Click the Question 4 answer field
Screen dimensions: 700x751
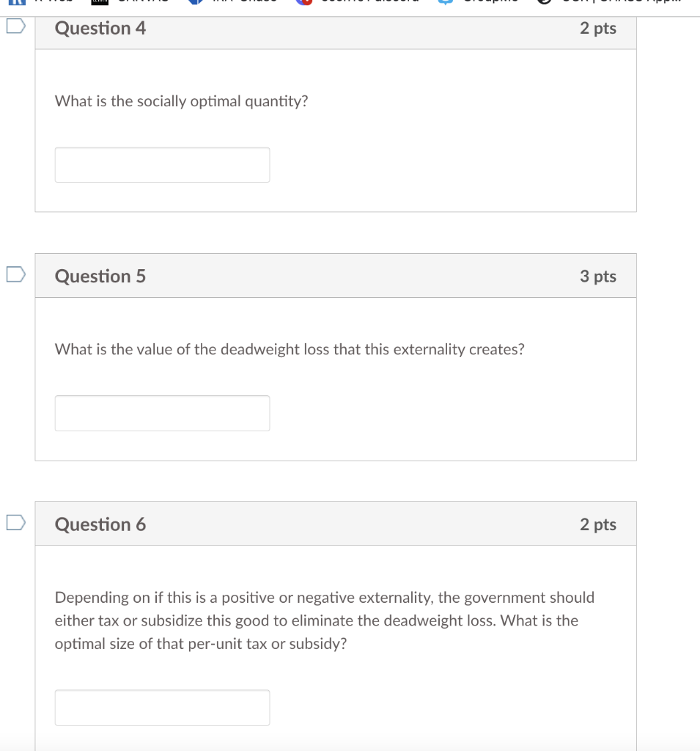(162, 164)
